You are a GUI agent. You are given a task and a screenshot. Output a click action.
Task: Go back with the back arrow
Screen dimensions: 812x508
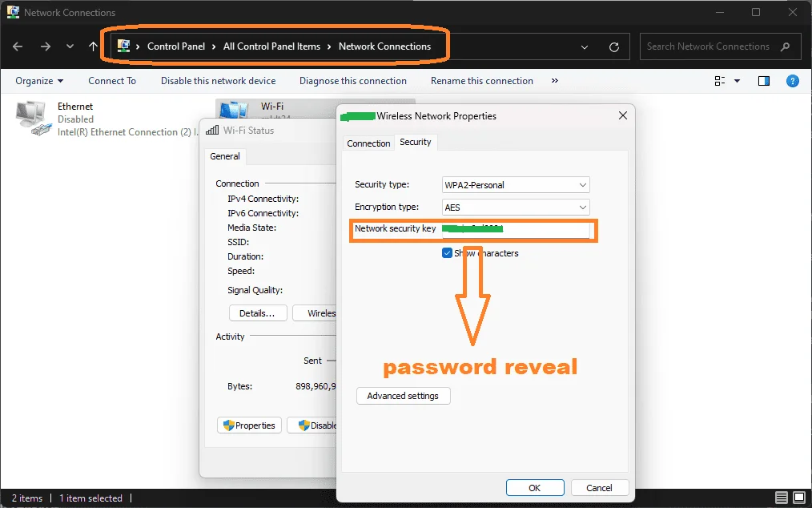coord(18,46)
